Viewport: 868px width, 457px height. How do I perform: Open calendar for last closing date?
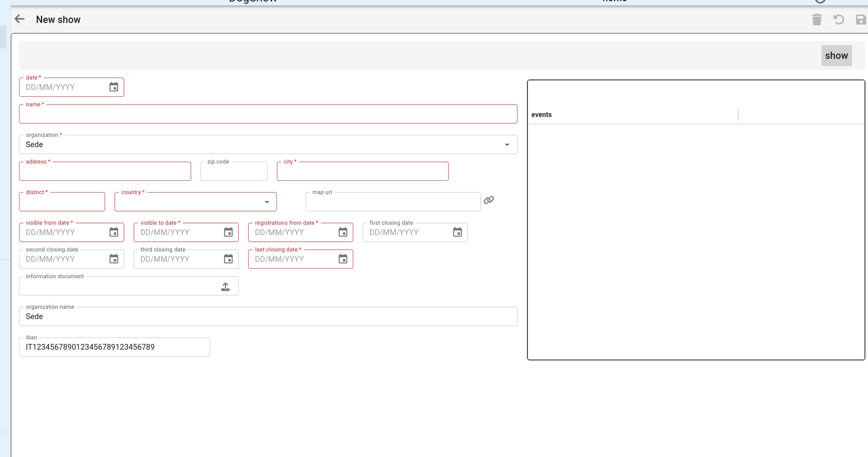[343, 259]
